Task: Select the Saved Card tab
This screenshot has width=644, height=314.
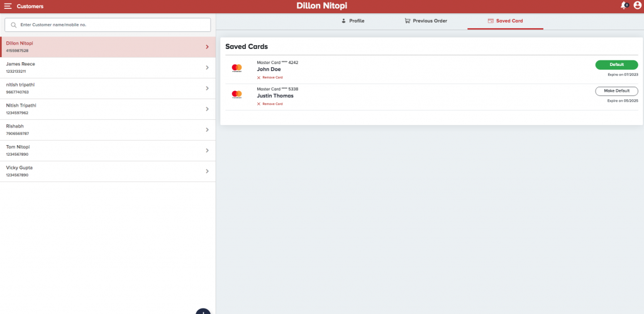Action: [x=505, y=21]
